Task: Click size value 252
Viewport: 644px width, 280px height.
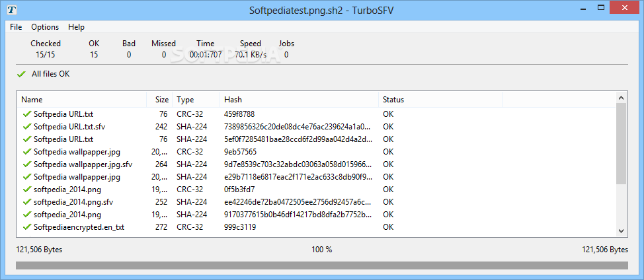Action: (x=161, y=202)
